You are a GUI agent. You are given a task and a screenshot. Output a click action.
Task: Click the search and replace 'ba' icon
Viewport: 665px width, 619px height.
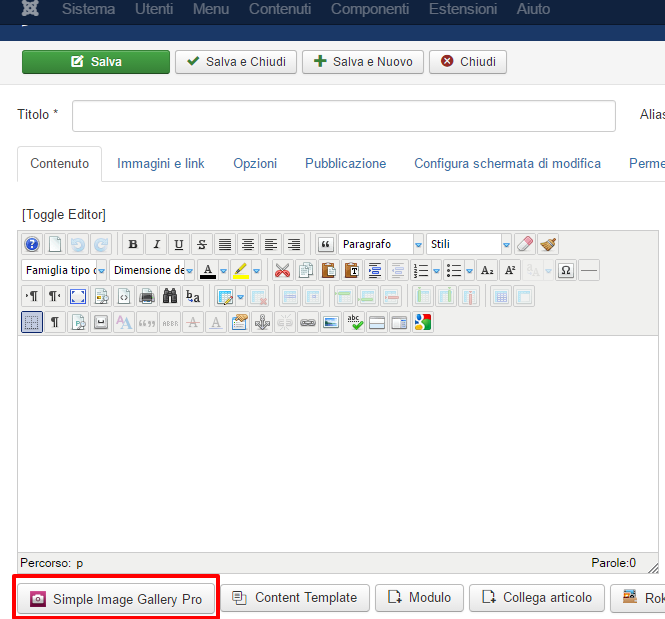[193, 296]
